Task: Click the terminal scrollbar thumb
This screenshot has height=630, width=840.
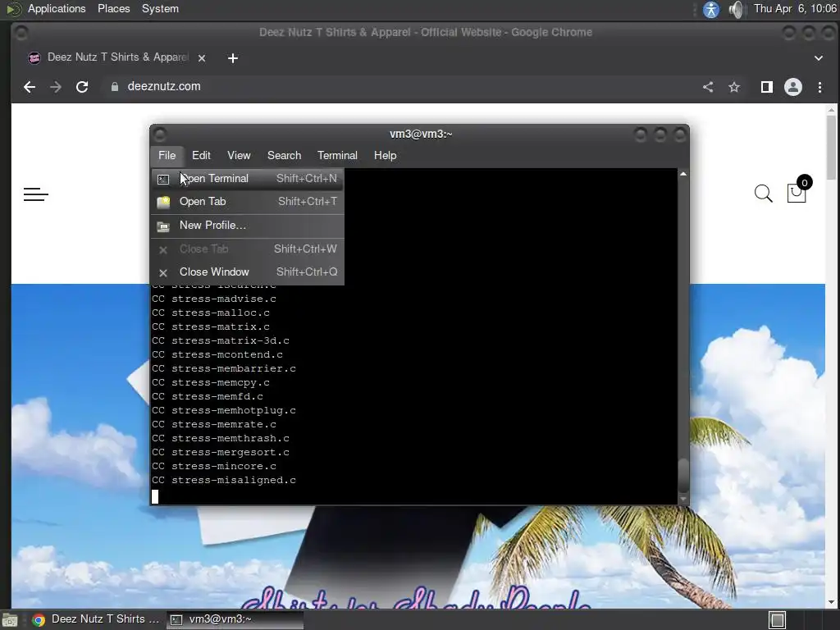Action: coord(683,476)
